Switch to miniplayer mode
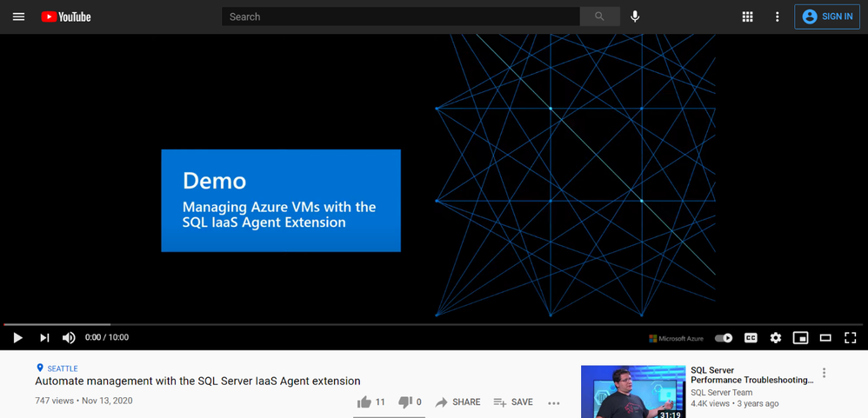This screenshot has width=868, height=418. [800, 337]
